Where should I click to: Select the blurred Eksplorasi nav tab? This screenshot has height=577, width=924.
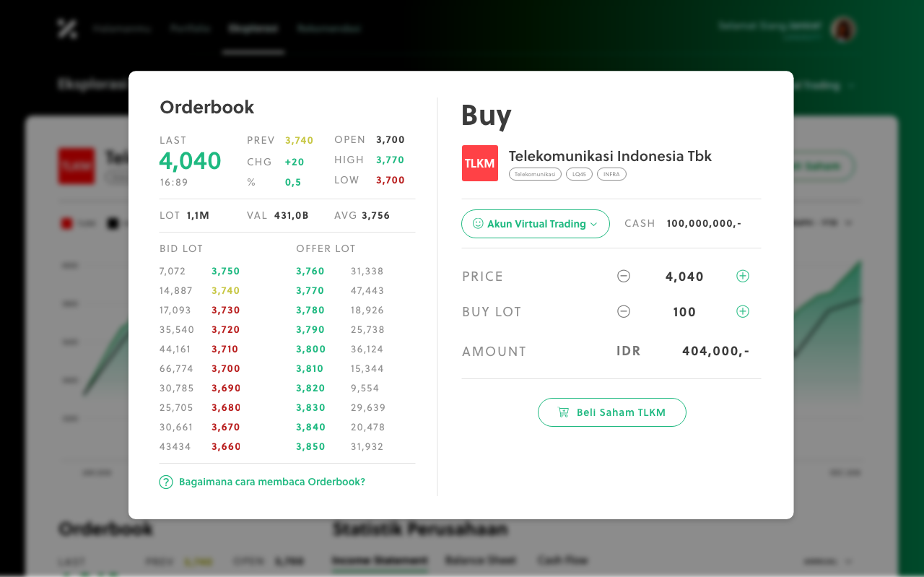click(253, 29)
